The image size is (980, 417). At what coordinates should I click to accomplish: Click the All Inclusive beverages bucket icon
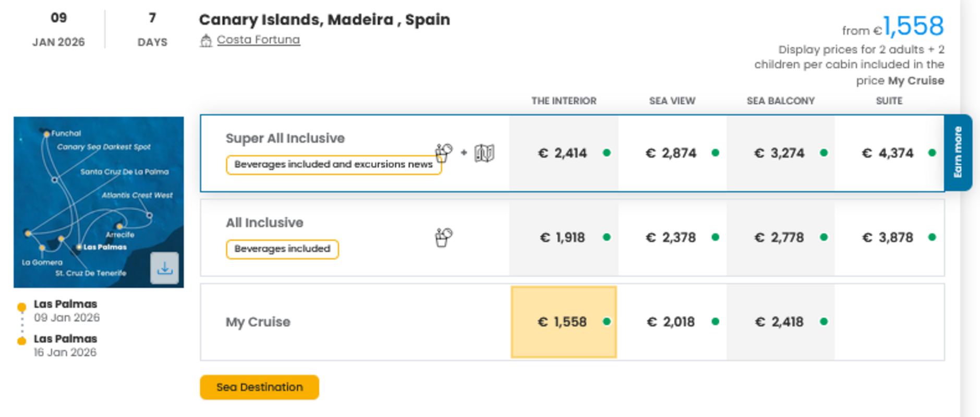[x=443, y=238]
